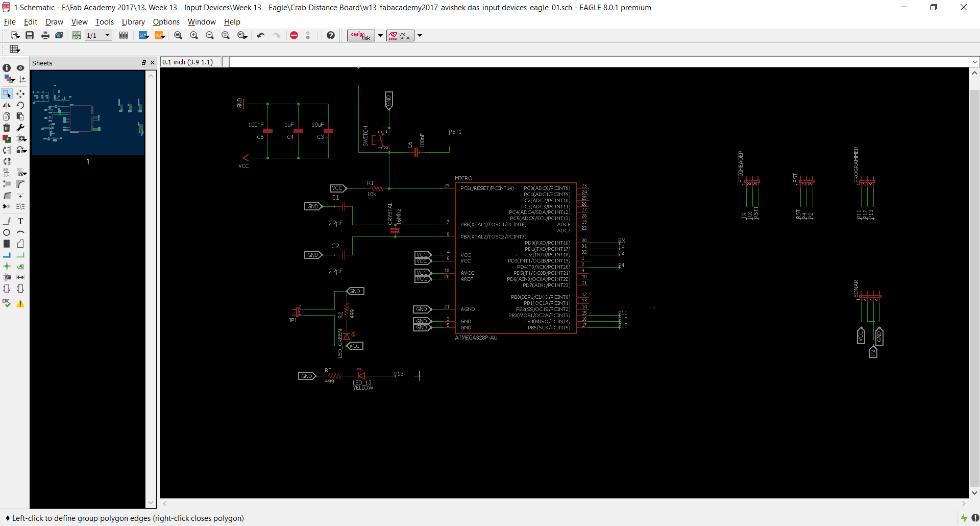Click the zoom-to-fit magnifier icon

pyautogui.click(x=178, y=35)
